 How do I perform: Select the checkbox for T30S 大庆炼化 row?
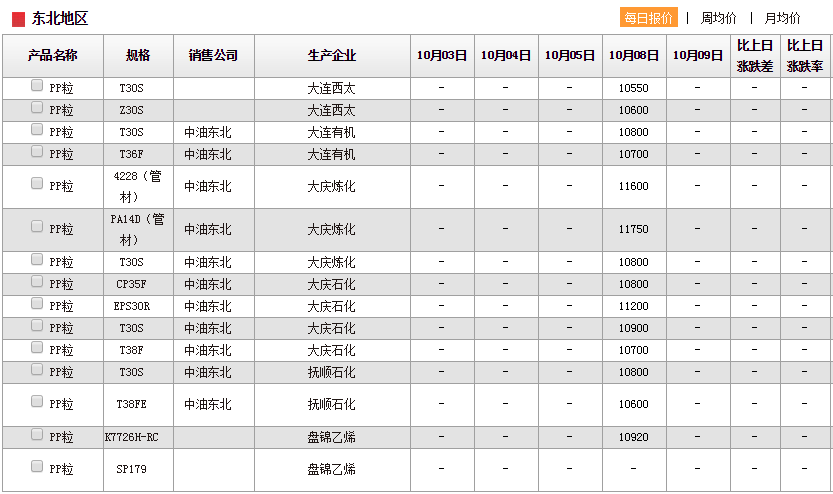[37, 259]
